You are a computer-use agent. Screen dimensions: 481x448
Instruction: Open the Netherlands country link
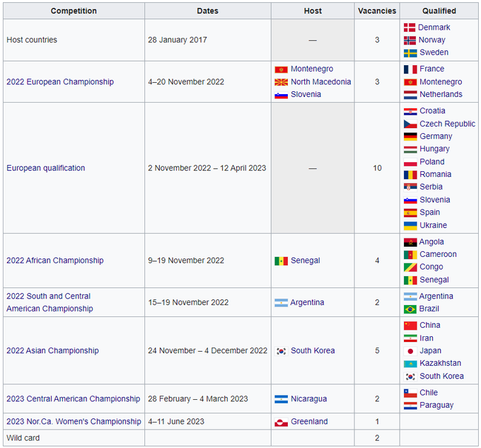click(441, 95)
